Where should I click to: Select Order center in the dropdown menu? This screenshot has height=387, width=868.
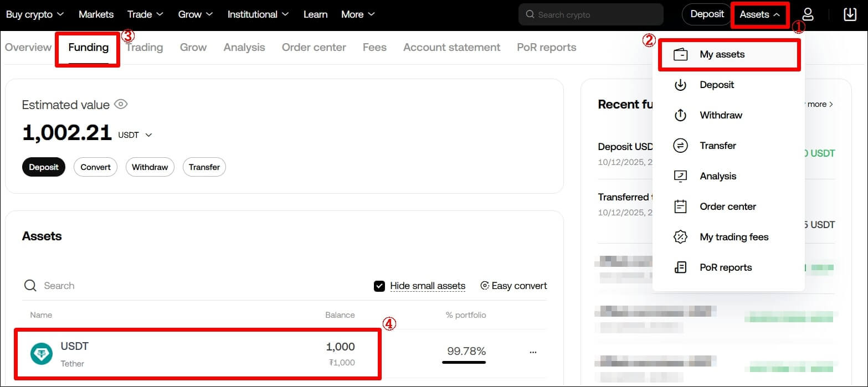coord(728,207)
